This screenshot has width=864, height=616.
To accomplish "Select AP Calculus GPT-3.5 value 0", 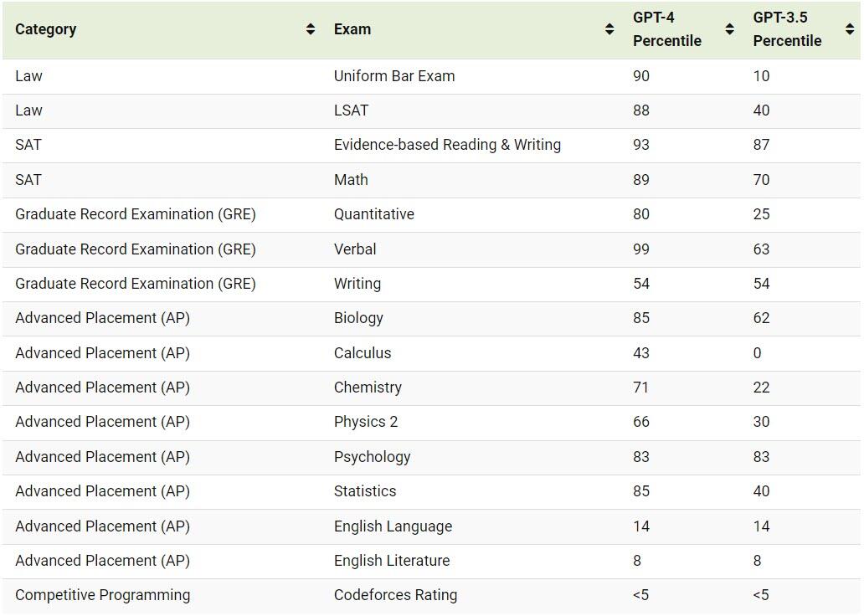I will [x=757, y=353].
